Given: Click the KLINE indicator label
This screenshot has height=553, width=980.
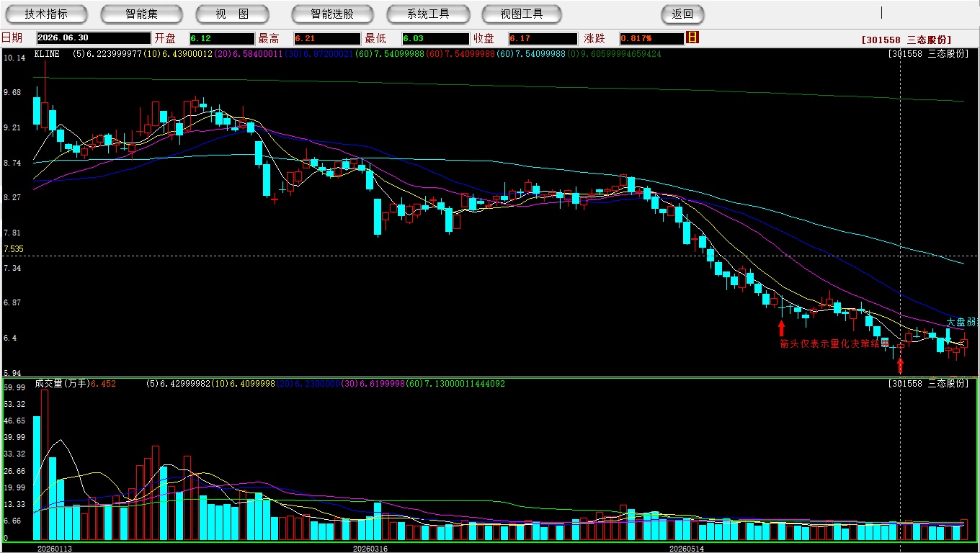Looking at the screenshot, I should point(47,54).
